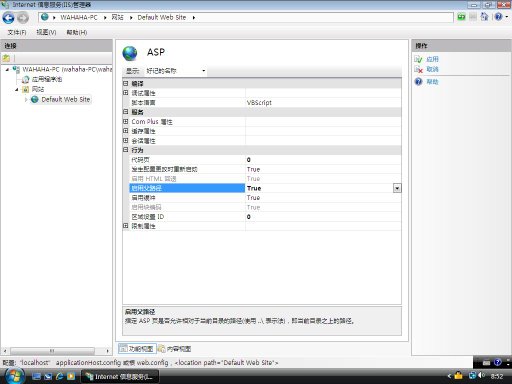The image size is (512, 384).
Task: Collapse the 行为 category
Action: pos(126,150)
